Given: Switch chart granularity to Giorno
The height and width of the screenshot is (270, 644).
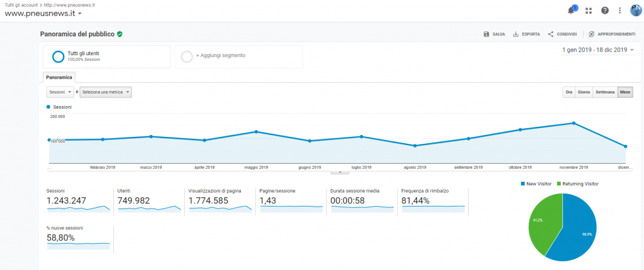Looking at the screenshot, I should (x=584, y=92).
